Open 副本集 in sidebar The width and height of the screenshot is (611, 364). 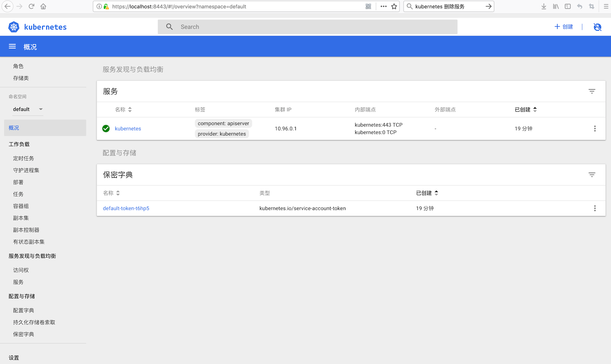click(x=21, y=218)
